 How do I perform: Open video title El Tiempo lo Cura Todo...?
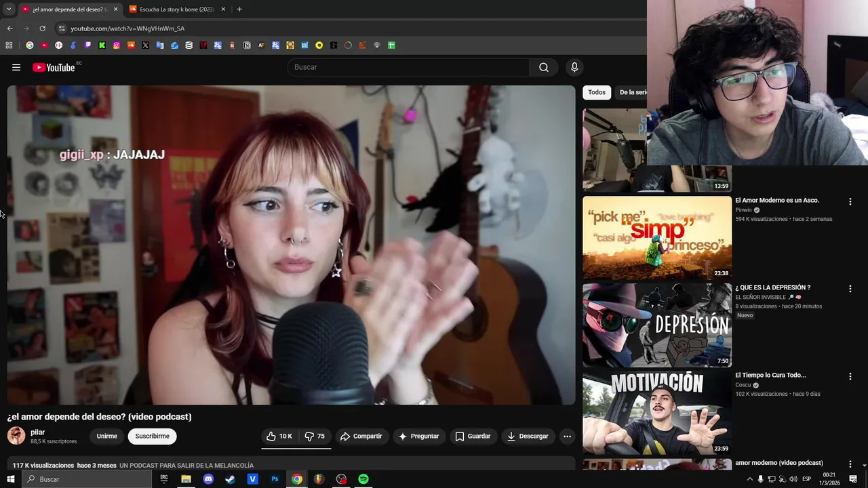coord(770,375)
